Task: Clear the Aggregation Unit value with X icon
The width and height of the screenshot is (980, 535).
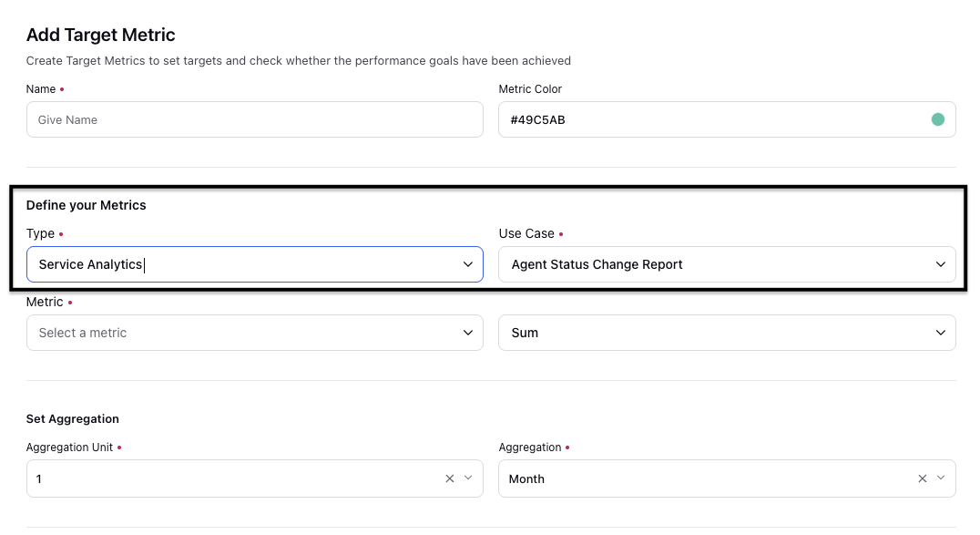Action: point(449,478)
